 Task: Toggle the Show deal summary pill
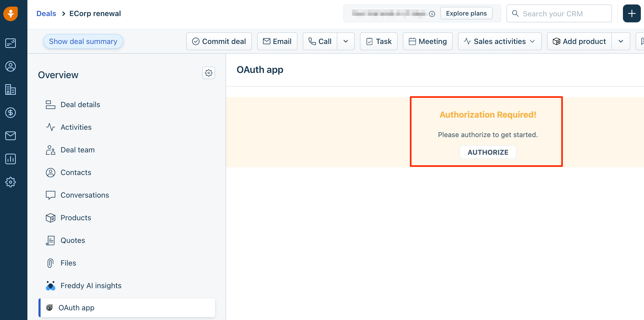point(83,41)
